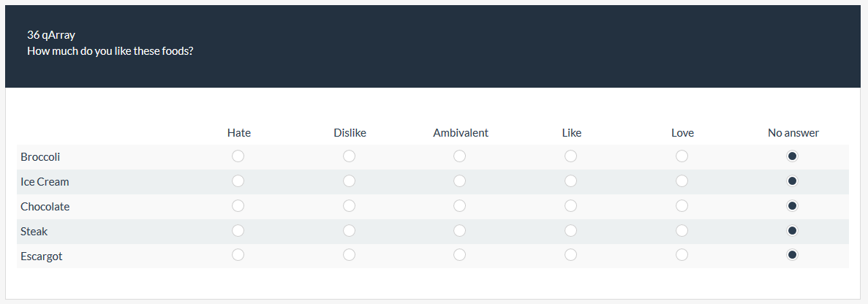
Task: Click the No answer column header
Action: (x=793, y=133)
